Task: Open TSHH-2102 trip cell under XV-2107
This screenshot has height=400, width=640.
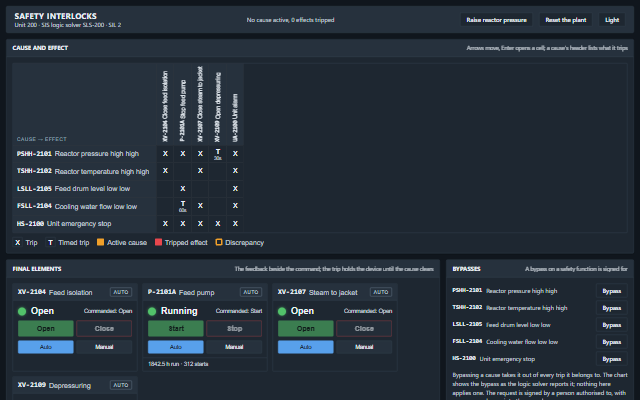Action: 200,171
